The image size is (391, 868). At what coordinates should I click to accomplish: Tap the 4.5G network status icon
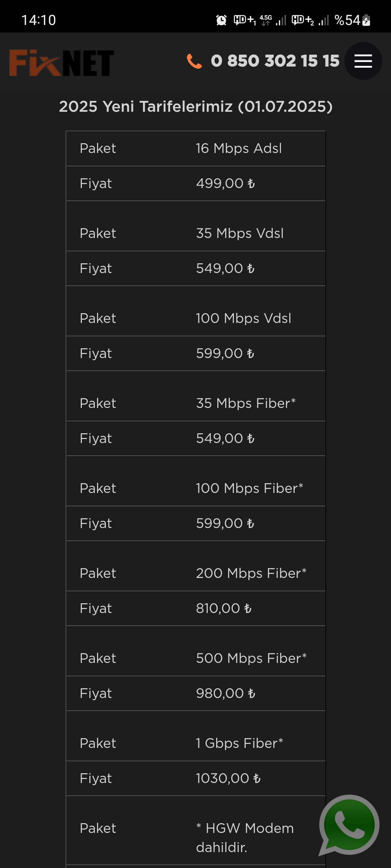(x=266, y=20)
